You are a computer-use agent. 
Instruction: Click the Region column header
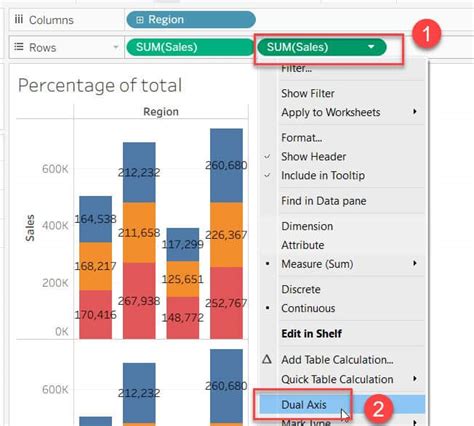(161, 112)
